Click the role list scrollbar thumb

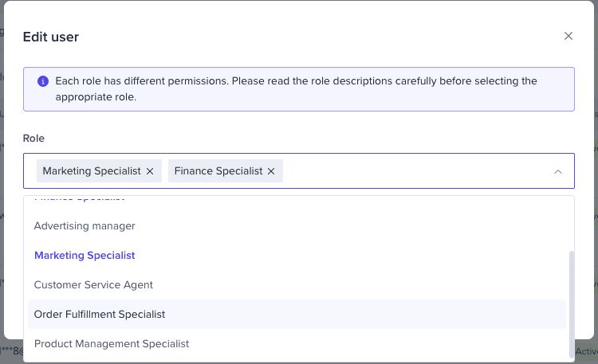point(570,303)
